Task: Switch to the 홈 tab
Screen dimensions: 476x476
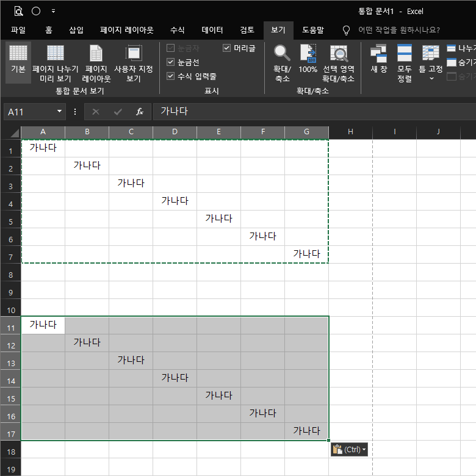Action: tap(49, 30)
